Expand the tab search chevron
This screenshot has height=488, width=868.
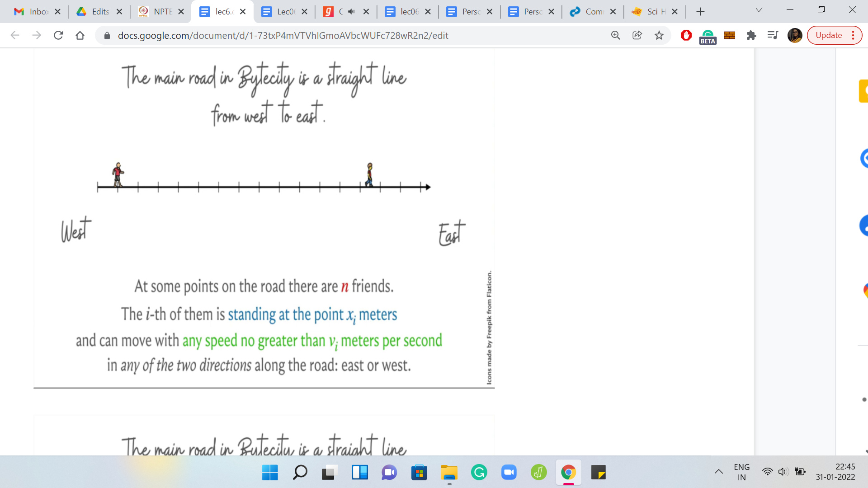[759, 10]
